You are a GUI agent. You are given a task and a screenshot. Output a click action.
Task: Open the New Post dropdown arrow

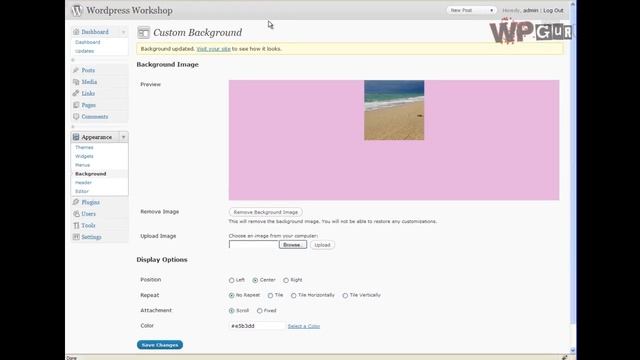point(491,10)
